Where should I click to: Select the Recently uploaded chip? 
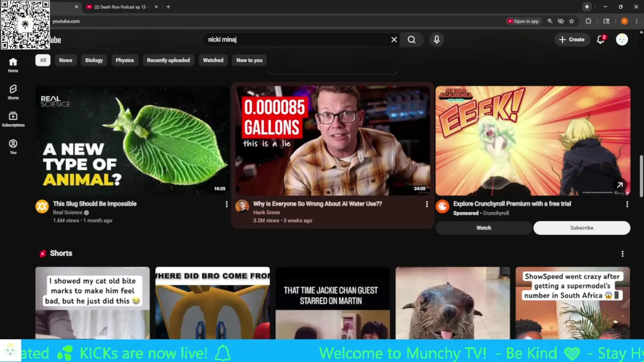[169, 60]
